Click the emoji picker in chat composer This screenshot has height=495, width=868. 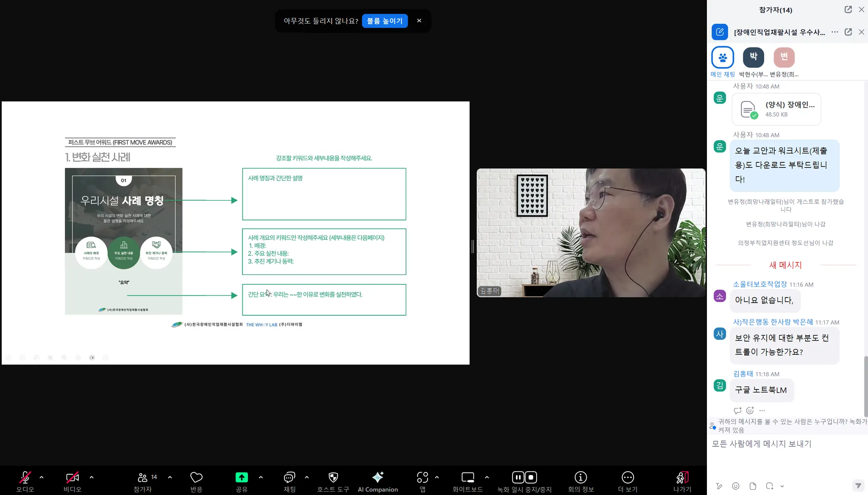[x=736, y=486]
